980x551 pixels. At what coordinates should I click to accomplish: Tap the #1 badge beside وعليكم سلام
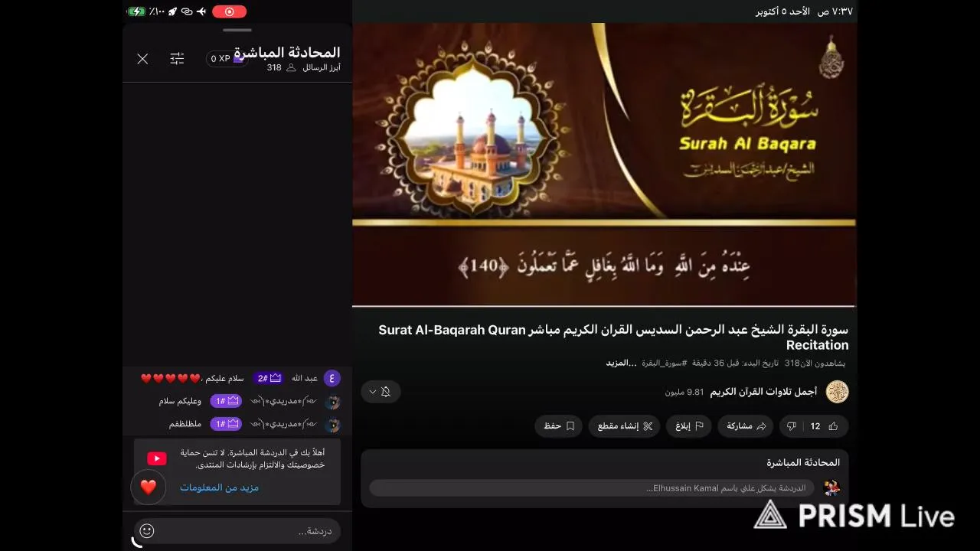pyautogui.click(x=226, y=401)
